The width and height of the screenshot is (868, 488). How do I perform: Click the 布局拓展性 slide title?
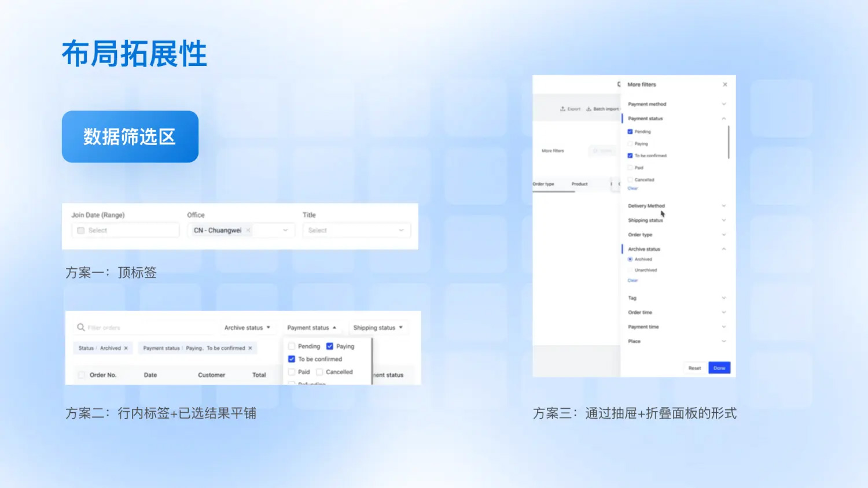click(134, 54)
